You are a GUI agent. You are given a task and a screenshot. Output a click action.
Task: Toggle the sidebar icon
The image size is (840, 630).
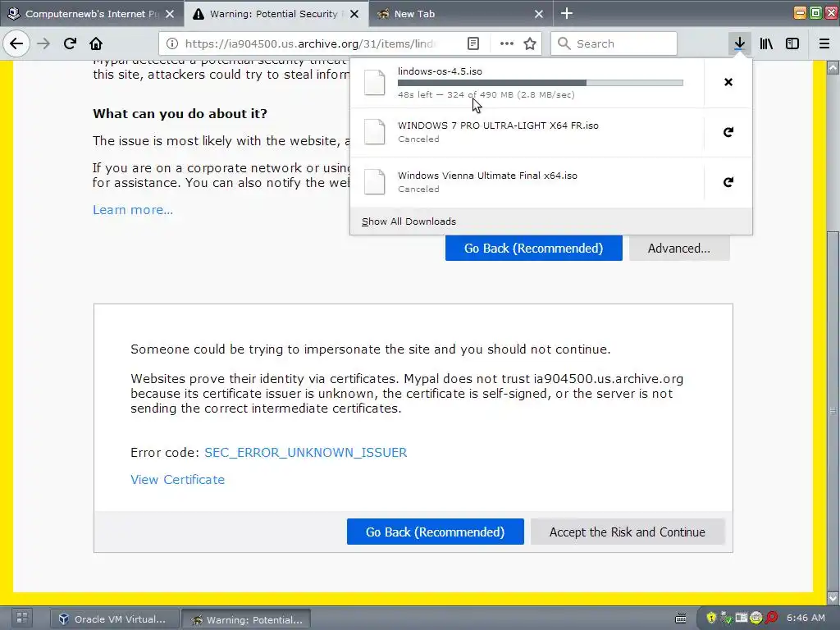tap(792, 43)
